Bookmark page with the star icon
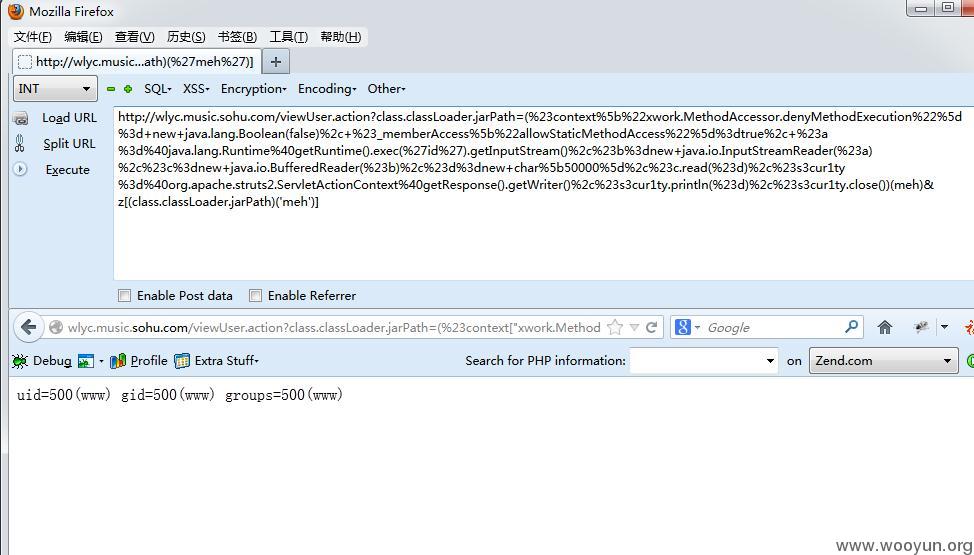This screenshot has height=555, width=974. (x=614, y=328)
